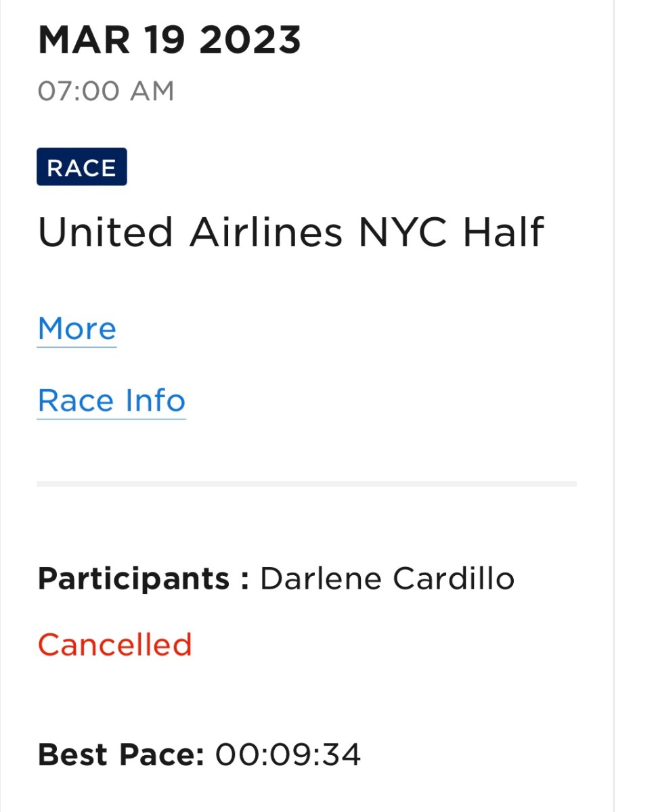Click the blue RACE badge
Viewport: 656px width, 812px height.
pos(82,167)
